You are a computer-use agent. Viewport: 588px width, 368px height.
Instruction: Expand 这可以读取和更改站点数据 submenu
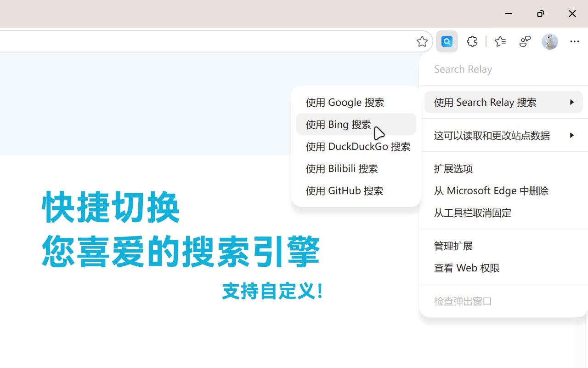pyautogui.click(x=503, y=135)
